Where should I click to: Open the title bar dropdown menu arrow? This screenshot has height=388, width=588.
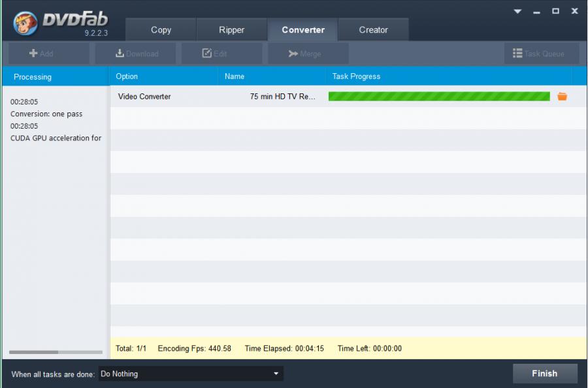point(517,11)
